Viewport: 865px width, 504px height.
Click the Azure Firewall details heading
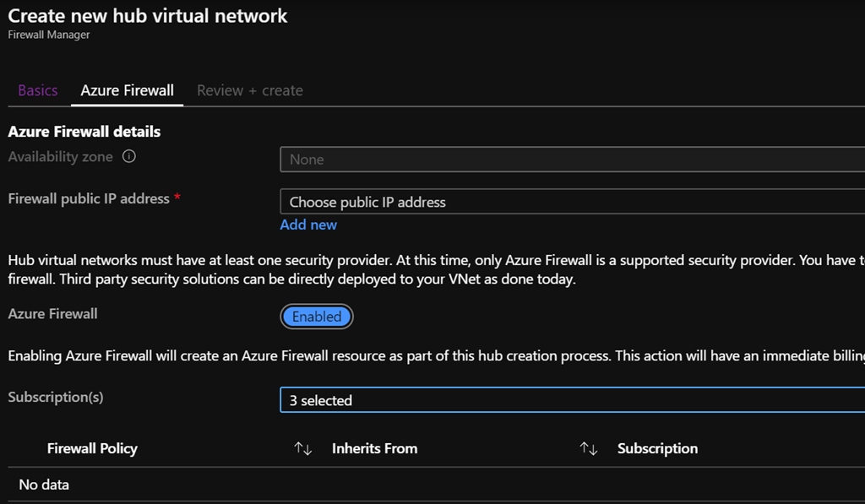(x=84, y=132)
